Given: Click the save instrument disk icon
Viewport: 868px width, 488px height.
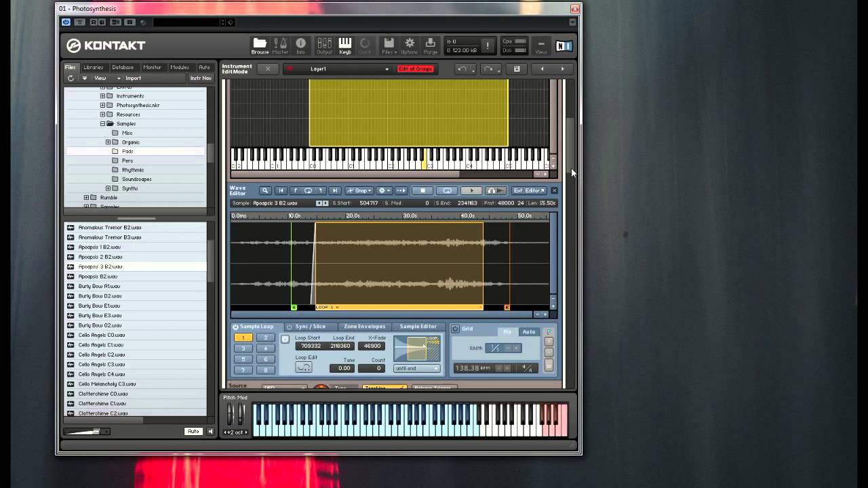Looking at the screenshot, I should click(x=517, y=68).
